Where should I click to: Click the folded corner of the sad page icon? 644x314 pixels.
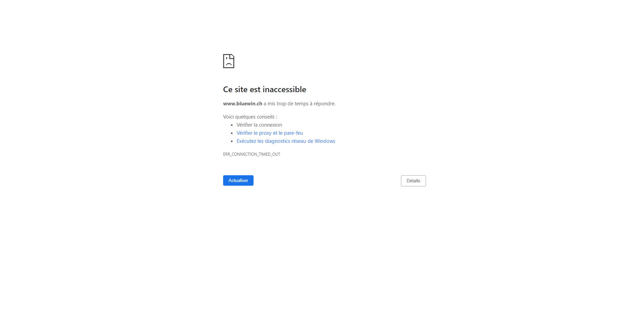pyautogui.click(x=232, y=56)
